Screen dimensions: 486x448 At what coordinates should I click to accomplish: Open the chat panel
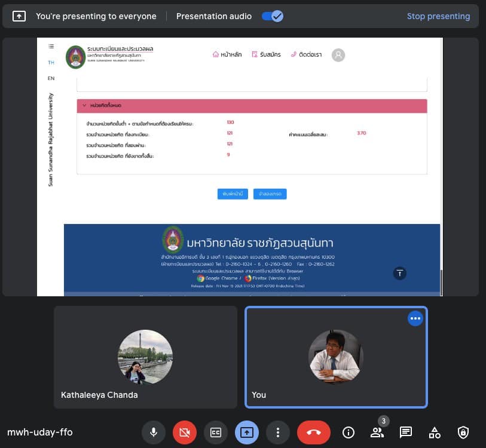(405, 432)
